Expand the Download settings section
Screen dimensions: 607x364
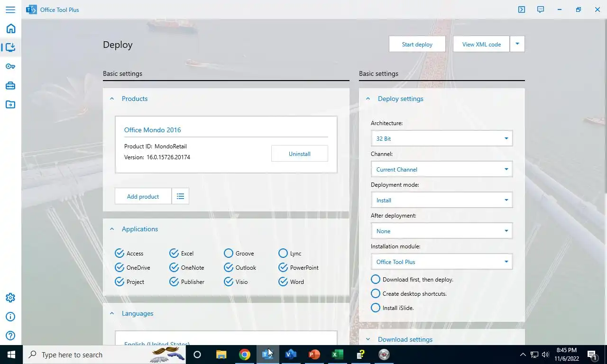click(x=368, y=339)
